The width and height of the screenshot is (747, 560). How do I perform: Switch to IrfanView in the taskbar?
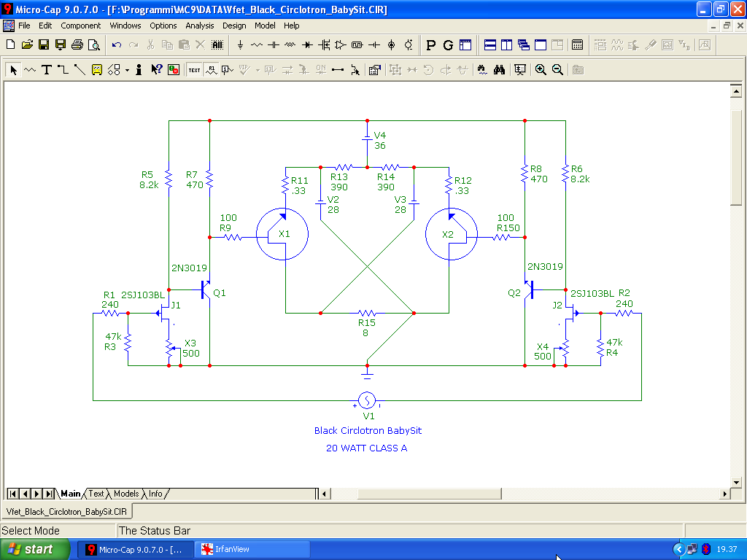[253, 549]
